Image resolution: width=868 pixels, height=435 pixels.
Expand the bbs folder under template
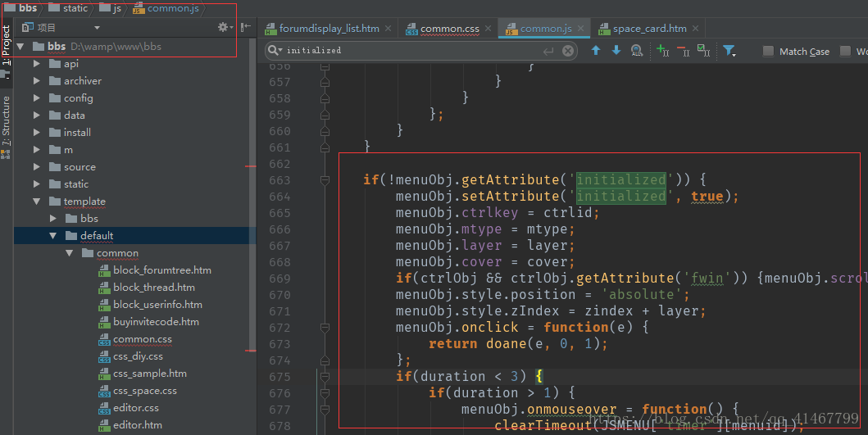(x=53, y=218)
